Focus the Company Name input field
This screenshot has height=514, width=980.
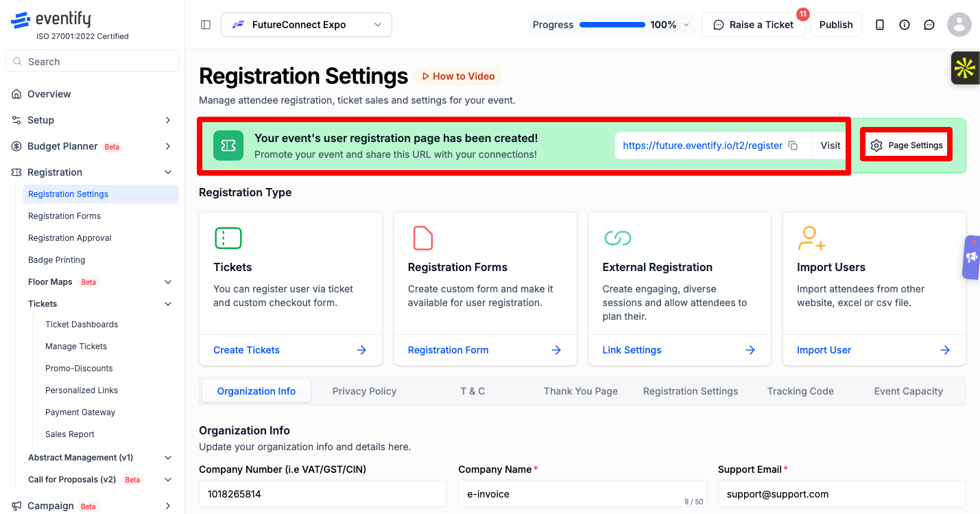click(582, 494)
